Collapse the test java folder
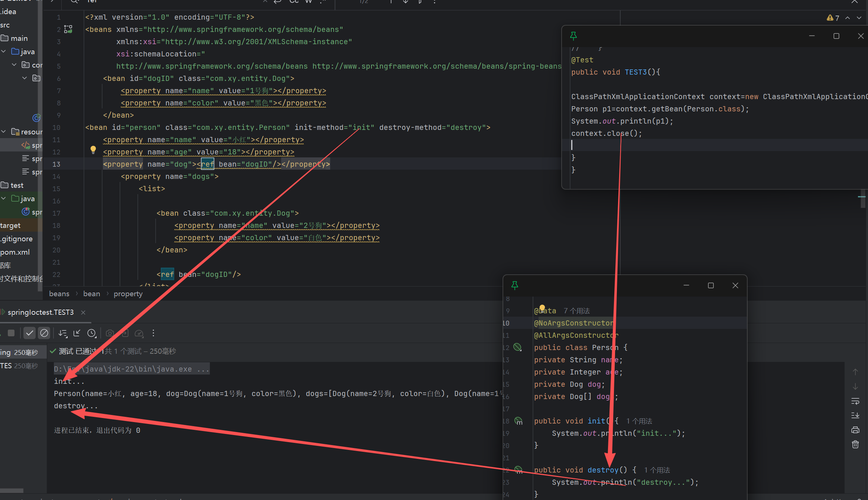868x500 pixels. [4, 199]
